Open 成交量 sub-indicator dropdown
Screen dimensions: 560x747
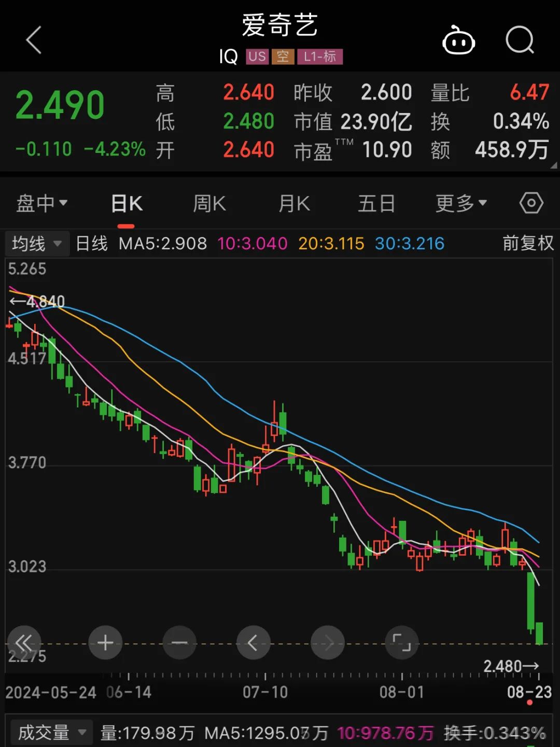[x=52, y=732]
